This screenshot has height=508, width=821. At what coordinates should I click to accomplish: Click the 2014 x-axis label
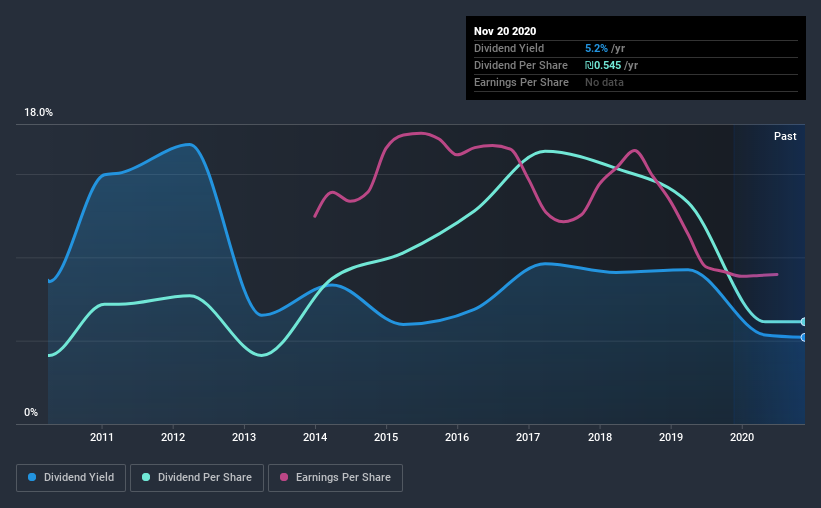coord(315,437)
